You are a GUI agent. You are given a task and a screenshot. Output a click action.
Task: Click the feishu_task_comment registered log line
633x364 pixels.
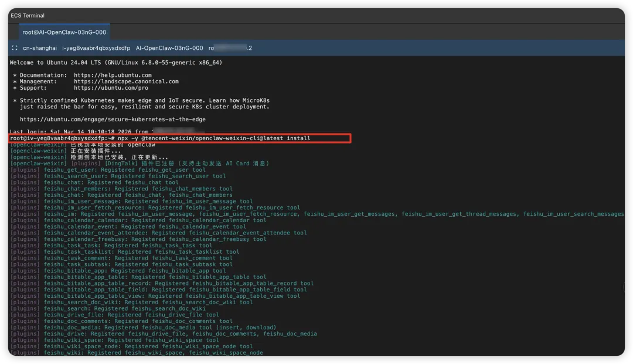[121, 258]
